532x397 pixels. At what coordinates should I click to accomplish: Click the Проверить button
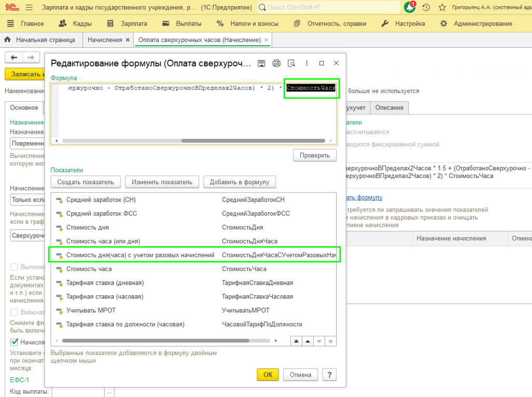point(315,155)
